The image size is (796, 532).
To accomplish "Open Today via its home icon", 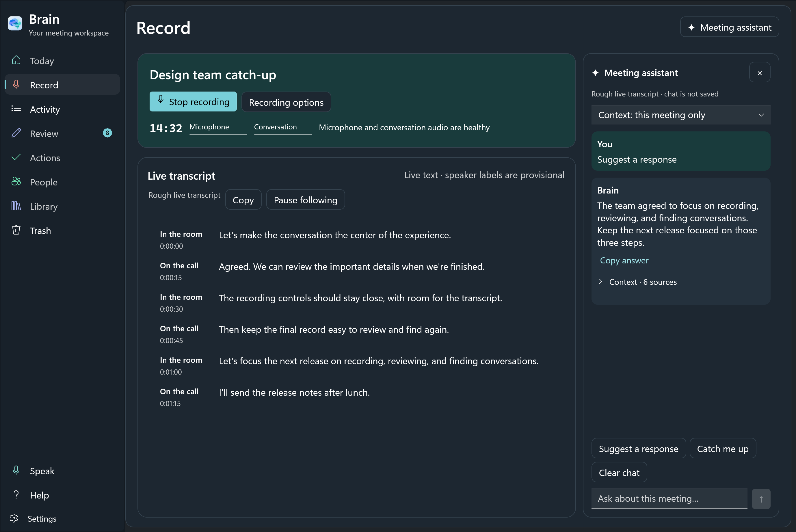I will click(16, 60).
